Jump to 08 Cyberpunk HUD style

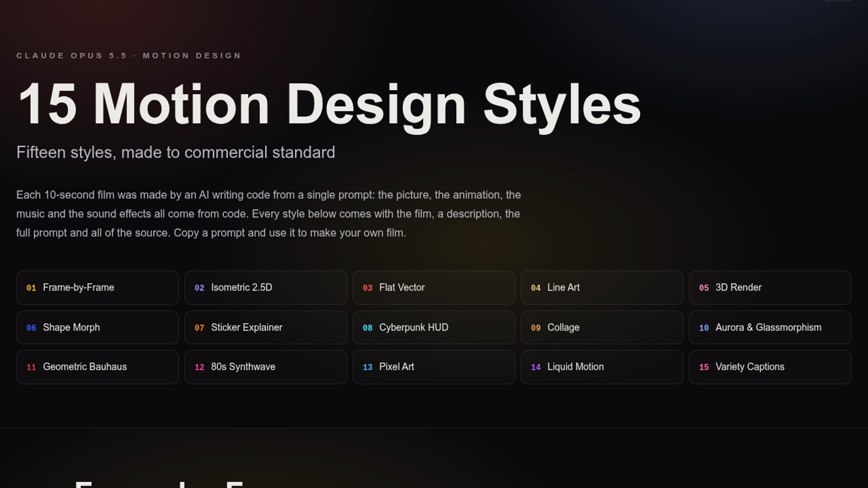click(434, 327)
